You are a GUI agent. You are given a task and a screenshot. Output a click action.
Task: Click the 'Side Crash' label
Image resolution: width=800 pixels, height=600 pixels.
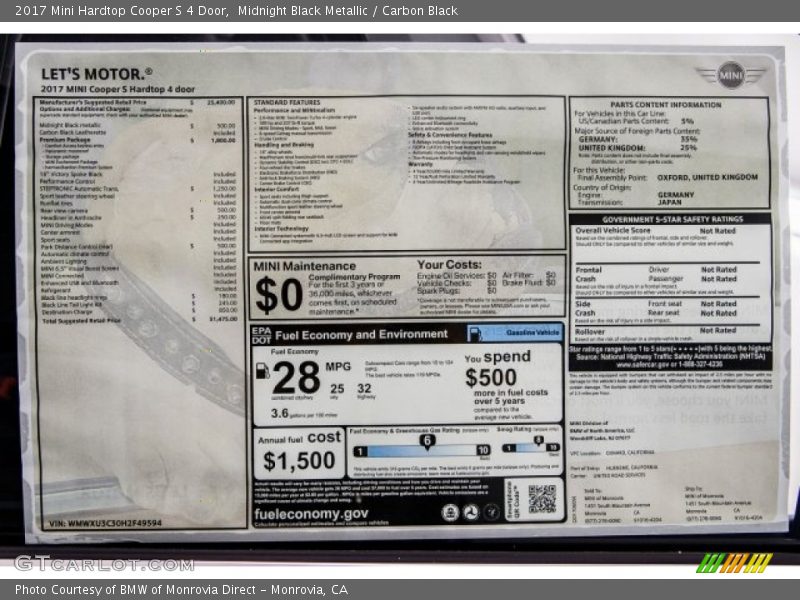click(x=585, y=308)
